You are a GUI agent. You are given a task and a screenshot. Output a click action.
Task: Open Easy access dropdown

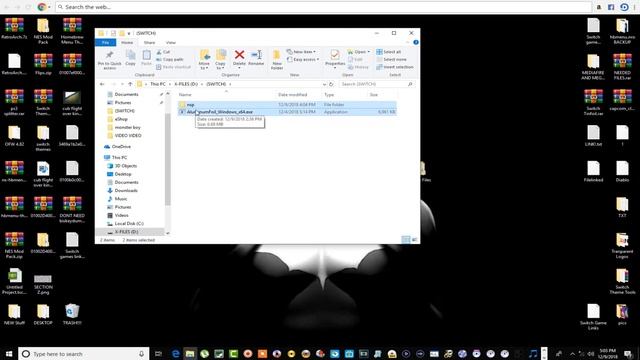[x=303, y=60]
